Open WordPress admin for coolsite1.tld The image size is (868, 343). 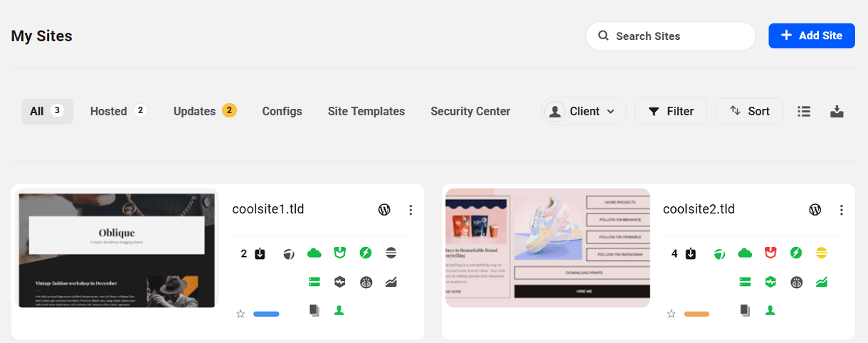(384, 210)
